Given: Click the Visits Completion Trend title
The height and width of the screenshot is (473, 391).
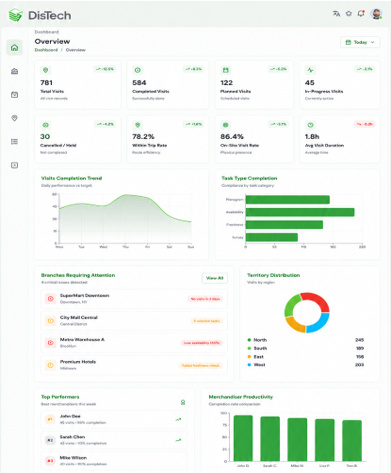Looking at the screenshot, I should point(71,178).
